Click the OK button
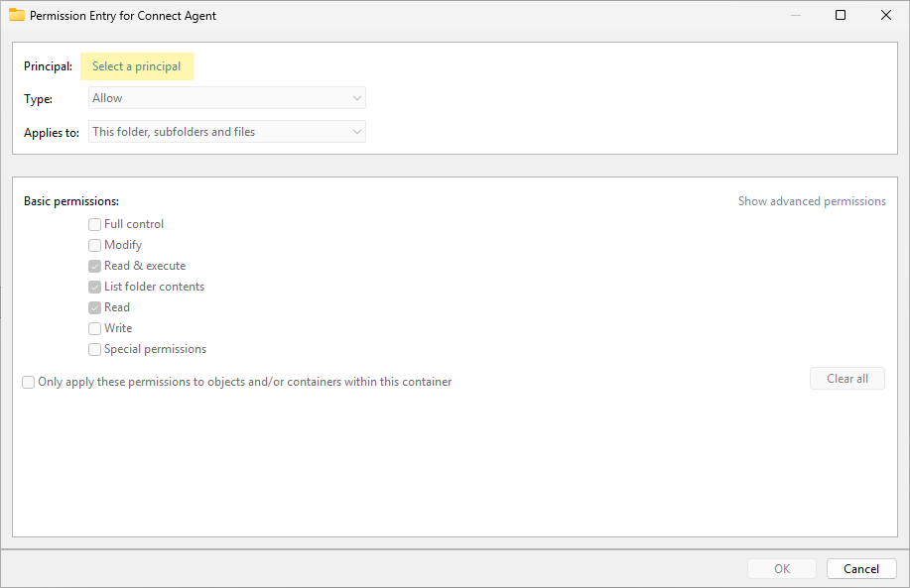The height and width of the screenshot is (588, 910). click(x=782, y=568)
